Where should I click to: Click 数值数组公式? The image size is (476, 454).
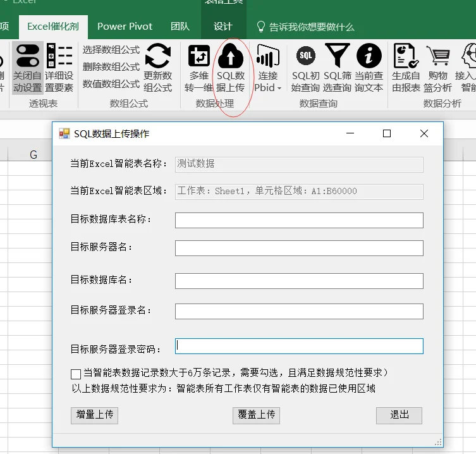(x=111, y=83)
